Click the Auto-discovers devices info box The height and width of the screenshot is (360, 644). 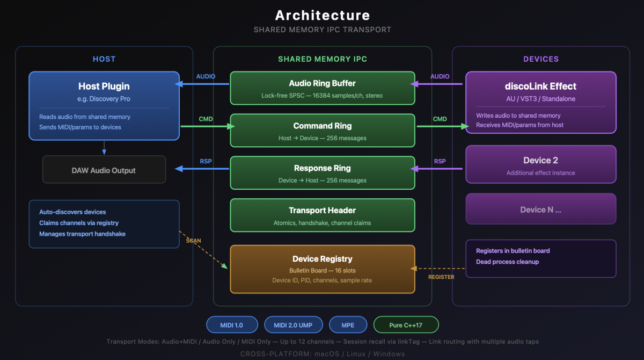point(104,224)
